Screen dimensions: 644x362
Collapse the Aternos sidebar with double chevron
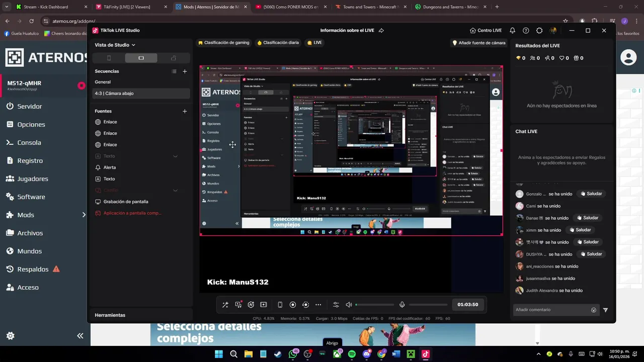(80, 336)
